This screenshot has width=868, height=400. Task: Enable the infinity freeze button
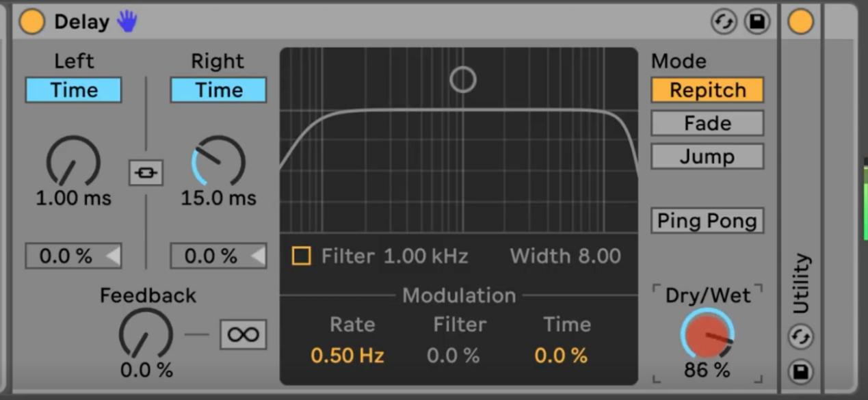tap(243, 334)
